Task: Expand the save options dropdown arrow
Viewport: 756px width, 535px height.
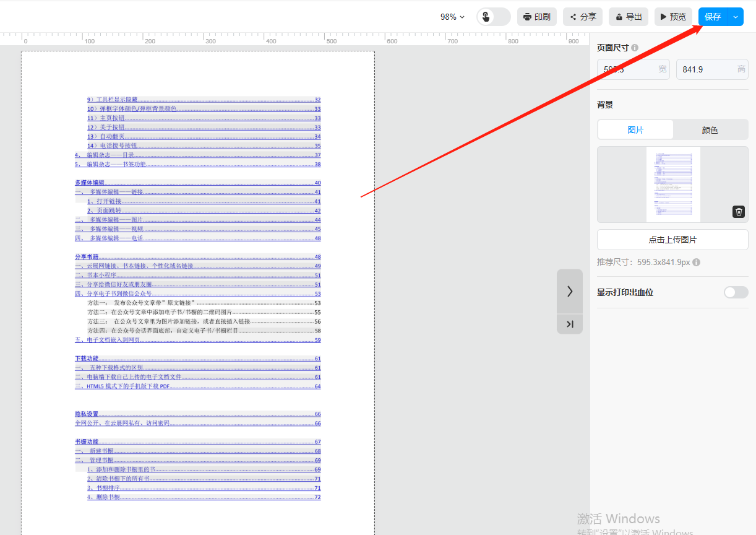Action: [736, 17]
